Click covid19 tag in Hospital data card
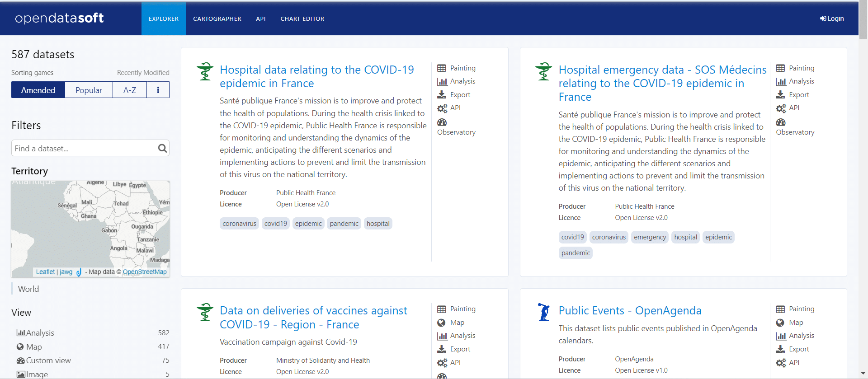This screenshot has width=868, height=379. [x=276, y=224]
